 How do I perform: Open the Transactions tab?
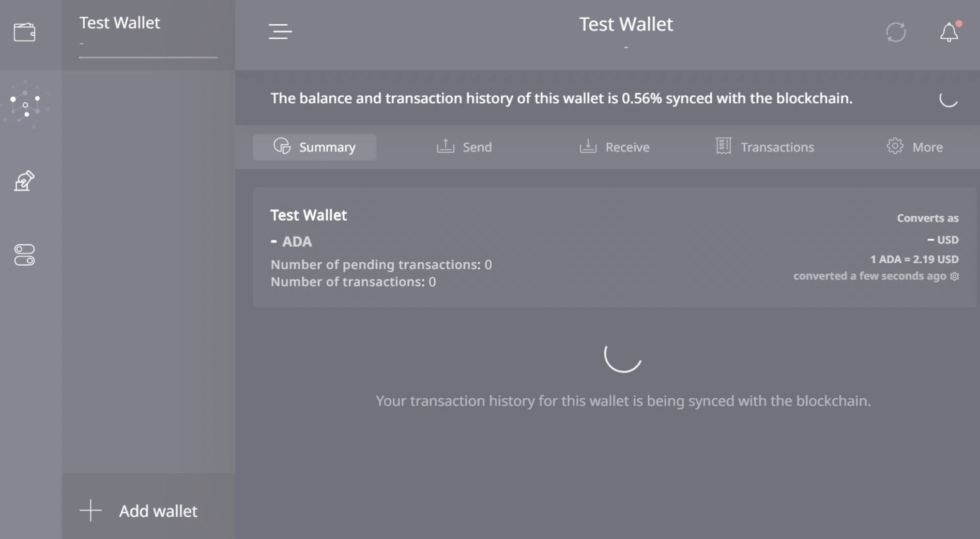(764, 147)
